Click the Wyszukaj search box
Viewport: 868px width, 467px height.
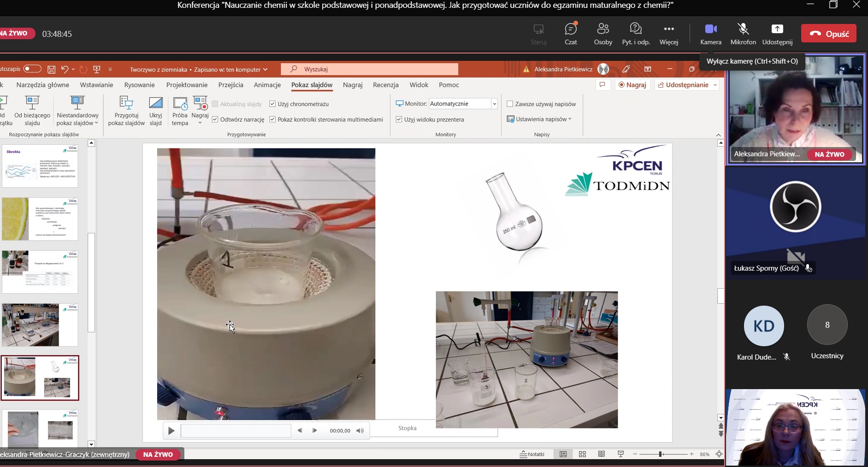click(370, 69)
